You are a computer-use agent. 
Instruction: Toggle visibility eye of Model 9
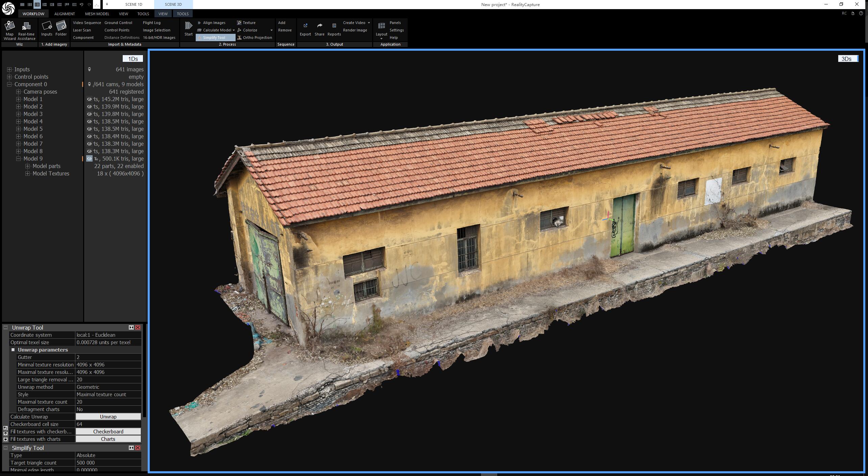coord(90,159)
